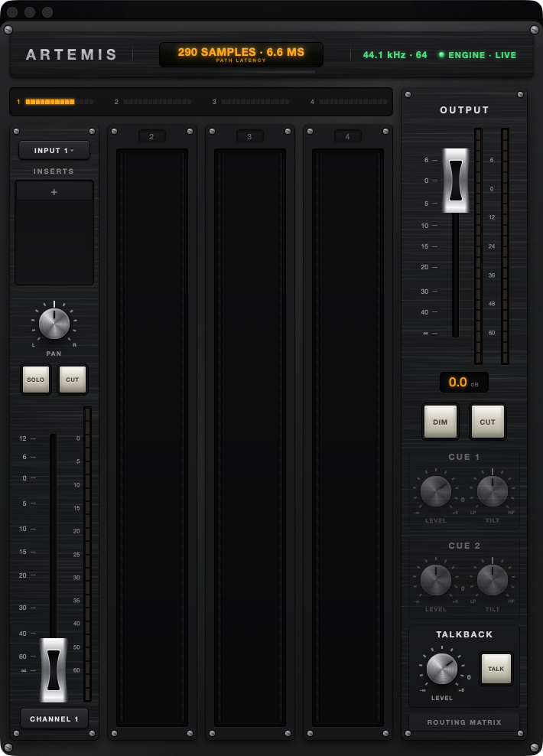Add an insert with the plus slot
The height and width of the screenshot is (756, 543).
coord(54,192)
